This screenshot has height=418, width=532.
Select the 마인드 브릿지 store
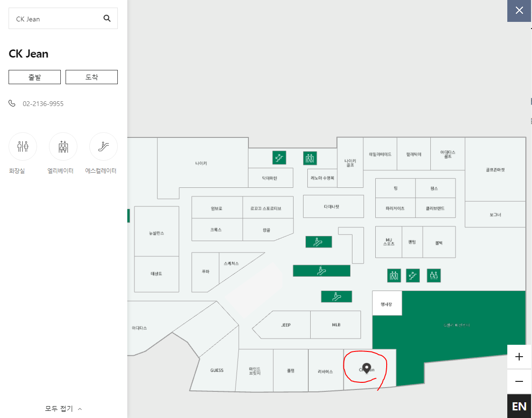pos(255,371)
